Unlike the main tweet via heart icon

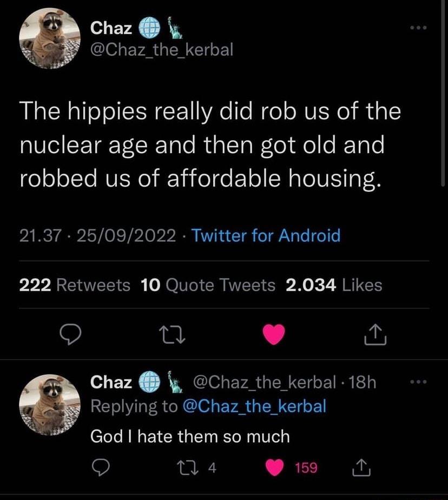pyautogui.click(x=273, y=334)
